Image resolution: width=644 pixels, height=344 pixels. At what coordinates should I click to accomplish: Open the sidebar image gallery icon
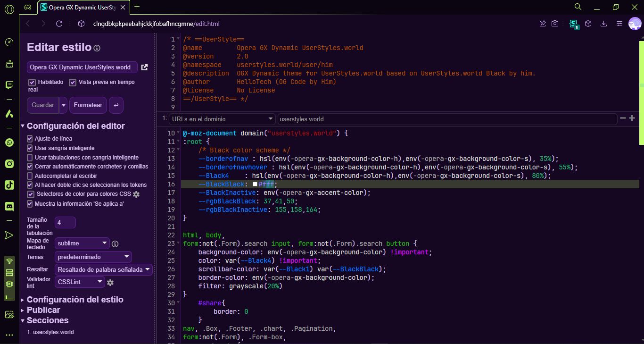coord(9,314)
